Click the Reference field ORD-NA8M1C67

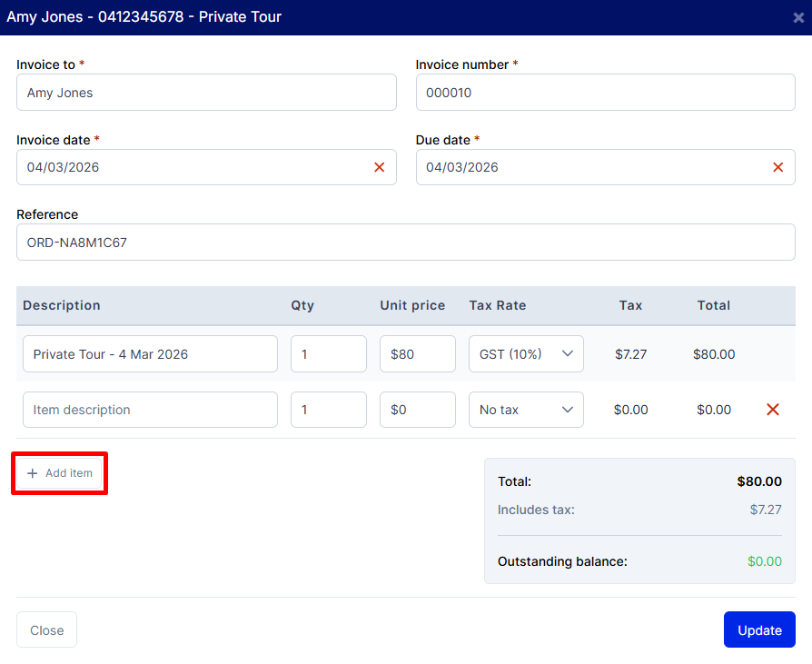coord(405,243)
